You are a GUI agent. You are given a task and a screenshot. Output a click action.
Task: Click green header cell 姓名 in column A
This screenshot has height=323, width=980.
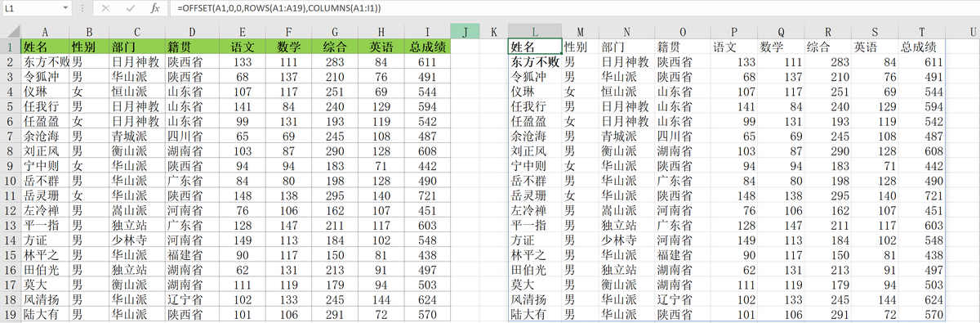pyautogui.click(x=44, y=47)
